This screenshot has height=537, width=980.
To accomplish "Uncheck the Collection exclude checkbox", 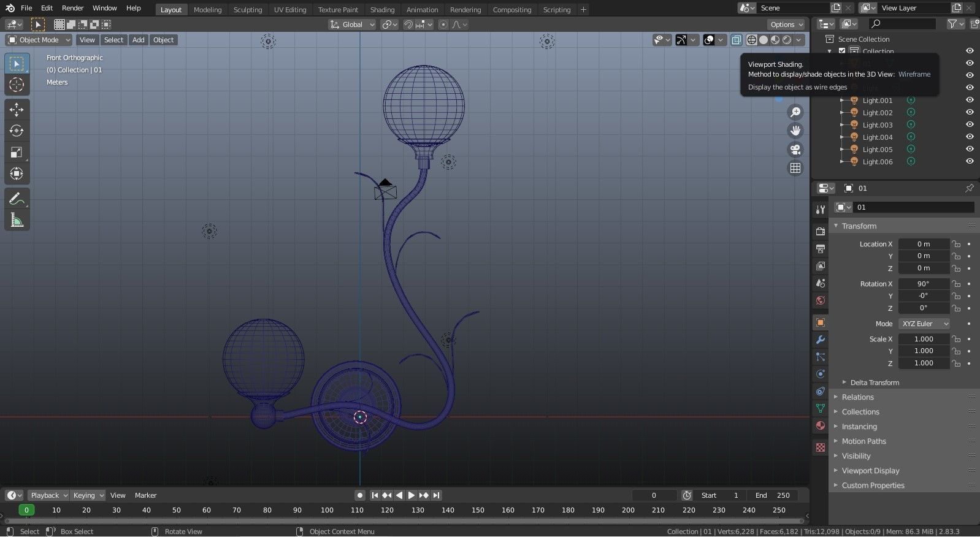I will click(x=842, y=51).
